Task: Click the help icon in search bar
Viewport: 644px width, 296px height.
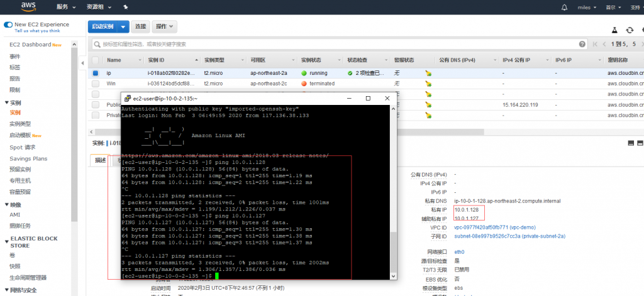Action: [581, 44]
